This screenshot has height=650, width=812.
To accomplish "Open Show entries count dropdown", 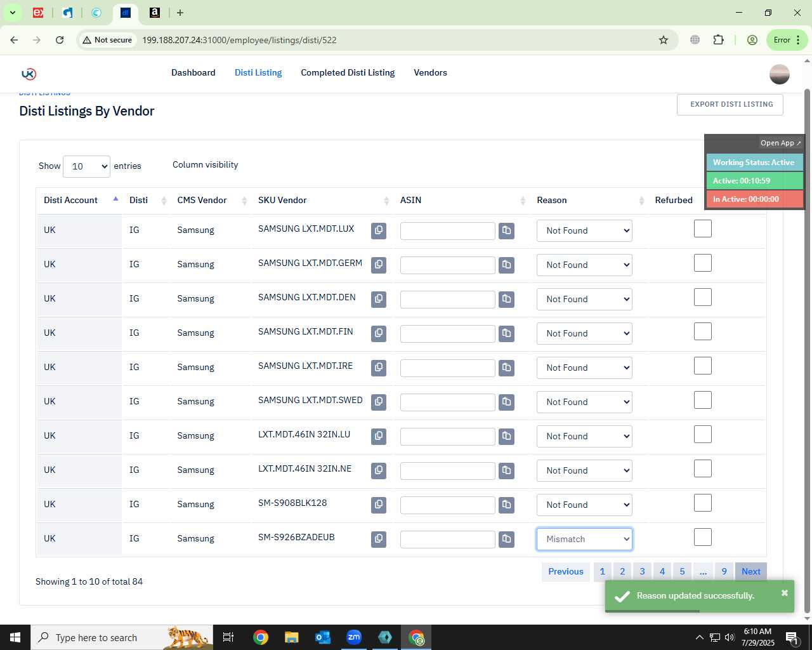I will click(x=87, y=166).
